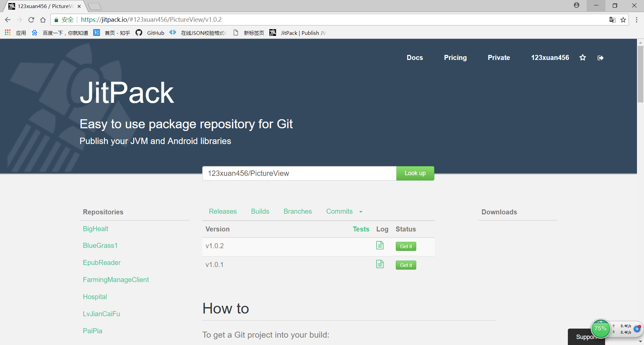Click the Tests column header link
Viewport: 644px width, 345px height.
(x=361, y=229)
